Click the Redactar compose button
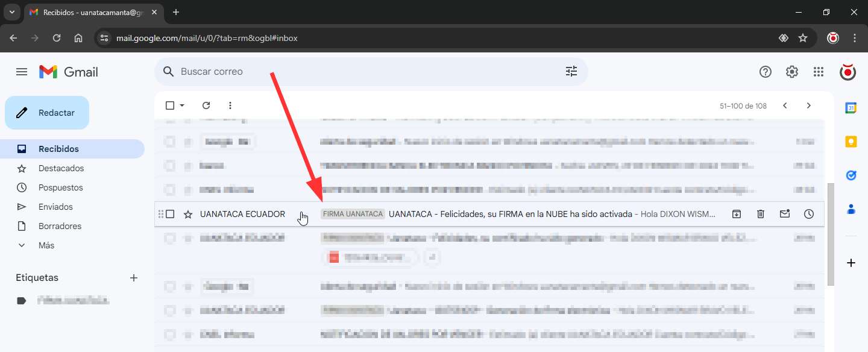This screenshot has height=352, width=868. [47, 113]
